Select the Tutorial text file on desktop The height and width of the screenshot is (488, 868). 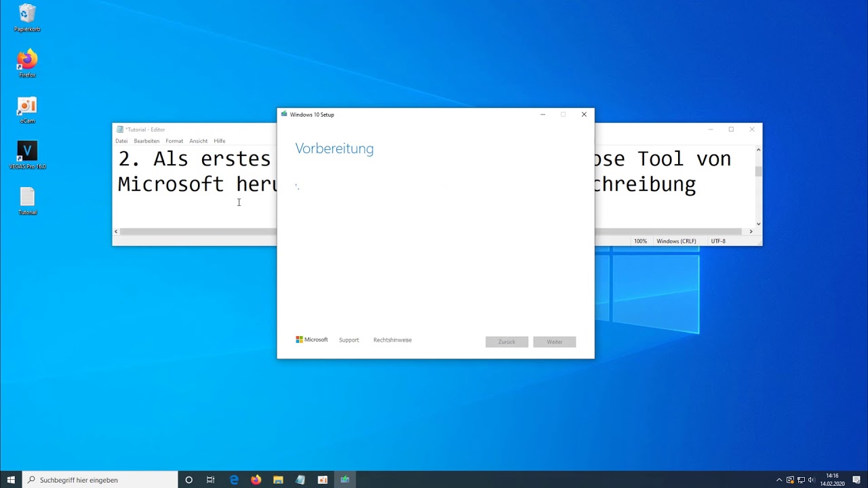pyautogui.click(x=27, y=201)
